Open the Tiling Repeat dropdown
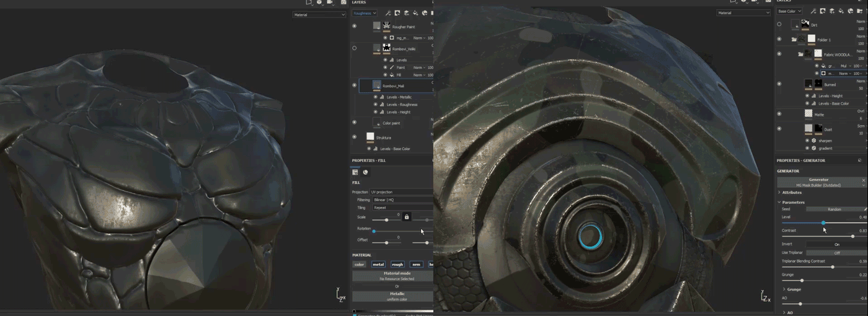868x316 pixels. [402, 208]
